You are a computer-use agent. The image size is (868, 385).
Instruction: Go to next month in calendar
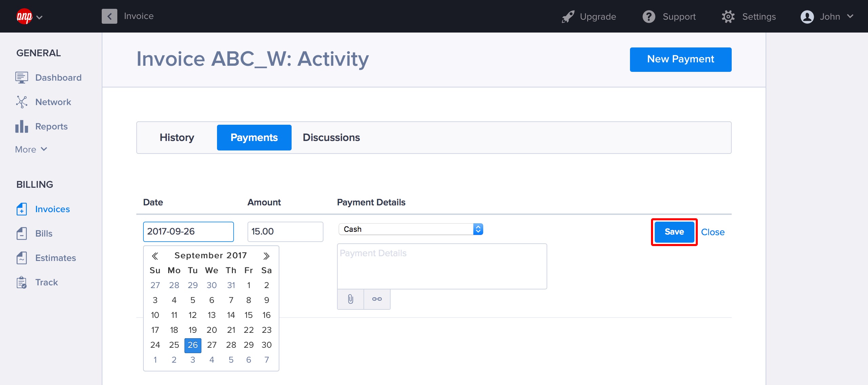266,256
